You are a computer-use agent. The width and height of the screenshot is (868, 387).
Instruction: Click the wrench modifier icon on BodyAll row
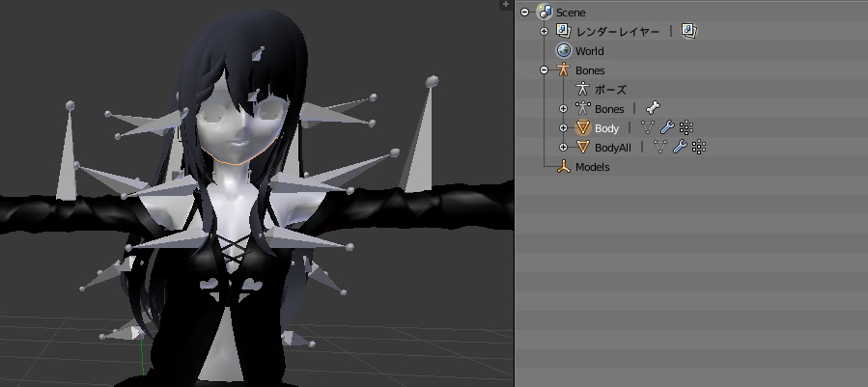tap(680, 147)
